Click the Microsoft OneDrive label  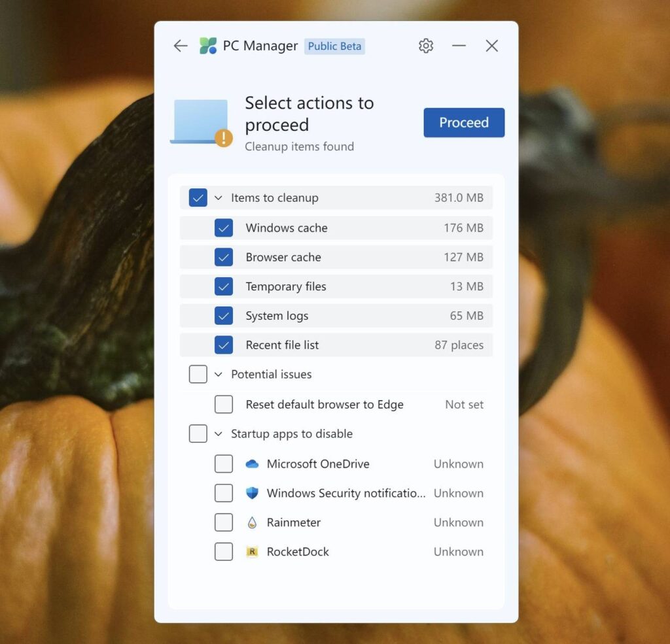point(318,464)
